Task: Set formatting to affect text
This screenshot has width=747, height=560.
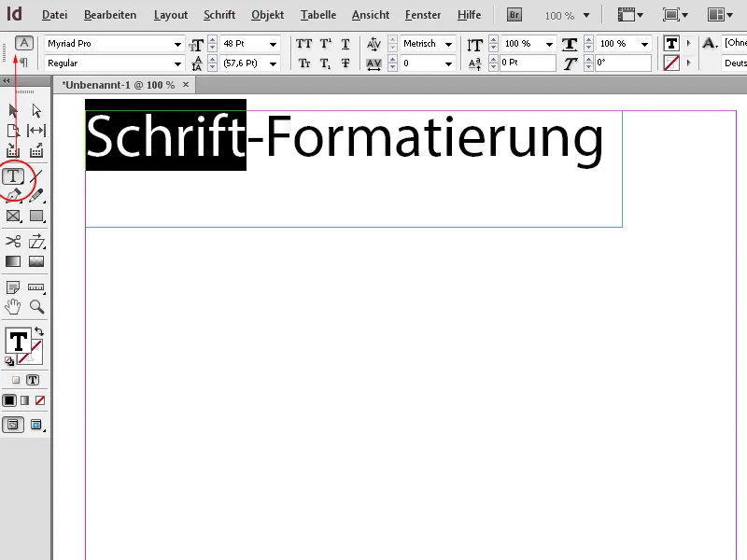Action: point(33,380)
